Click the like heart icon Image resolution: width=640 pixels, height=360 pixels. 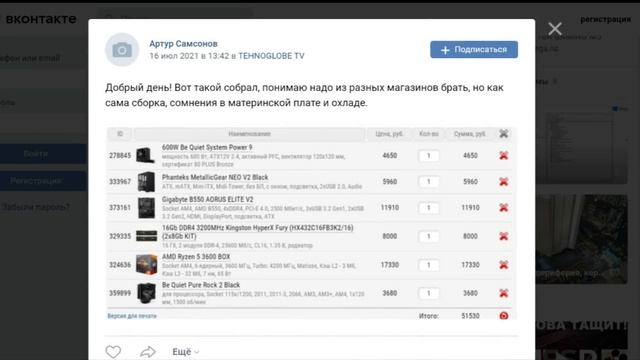(x=113, y=351)
